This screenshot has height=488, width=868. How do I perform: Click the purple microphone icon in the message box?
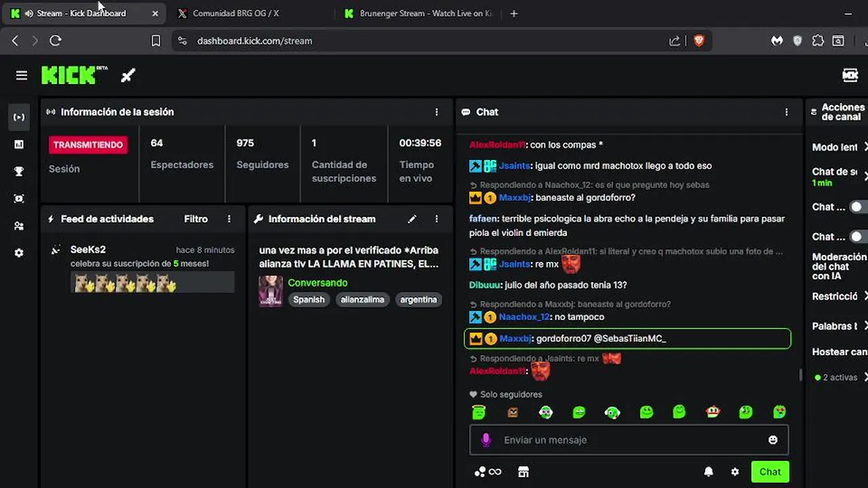[486, 440]
